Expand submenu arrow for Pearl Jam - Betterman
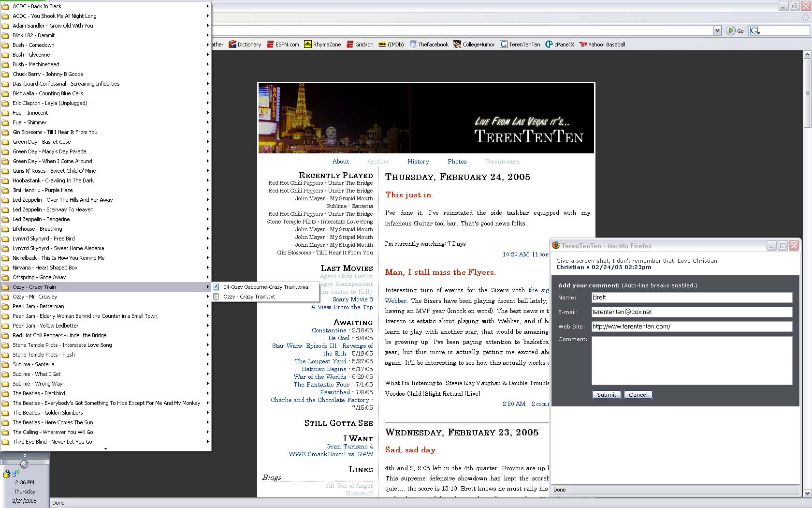The height and width of the screenshot is (508, 812). [208, 306]
